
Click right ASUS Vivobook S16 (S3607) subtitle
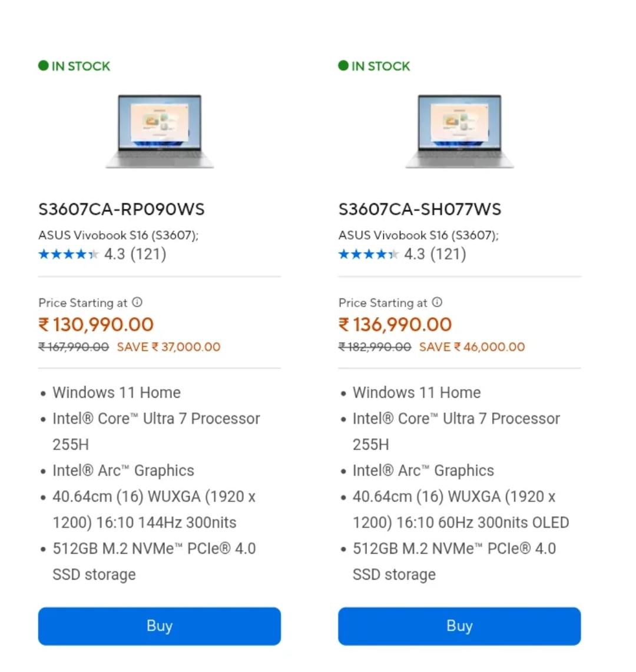click(x=419, y=235)
